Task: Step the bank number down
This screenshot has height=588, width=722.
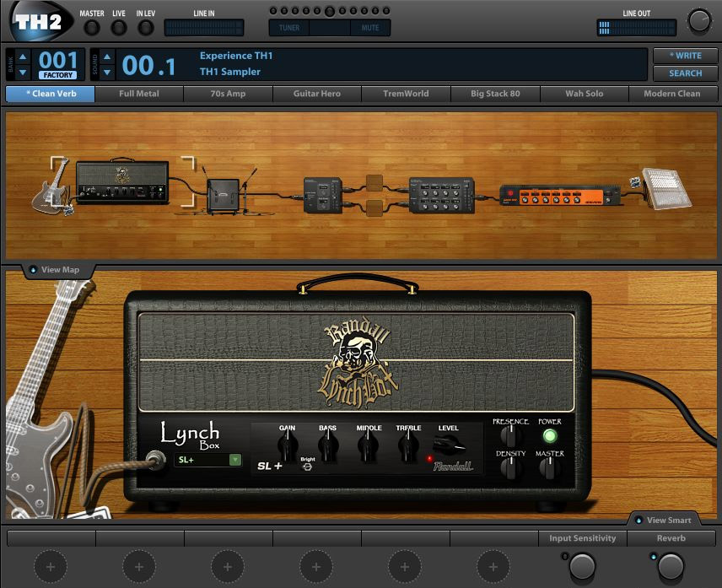Action: point(23,73)
